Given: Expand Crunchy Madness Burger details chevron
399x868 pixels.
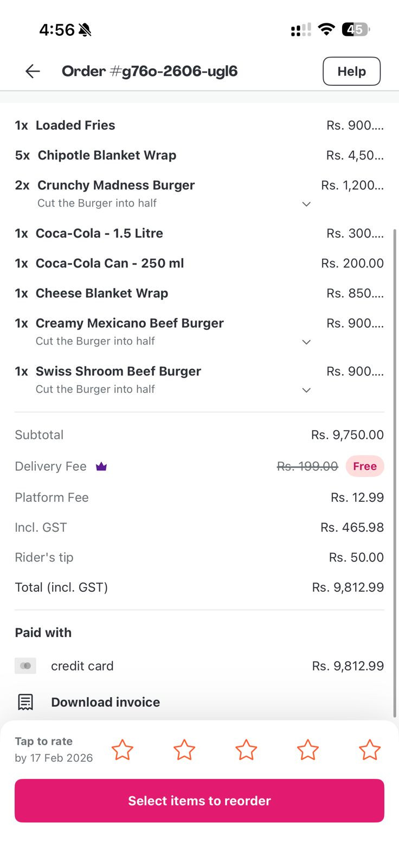Looking at the screenshot, I should (x=306, y=204).
